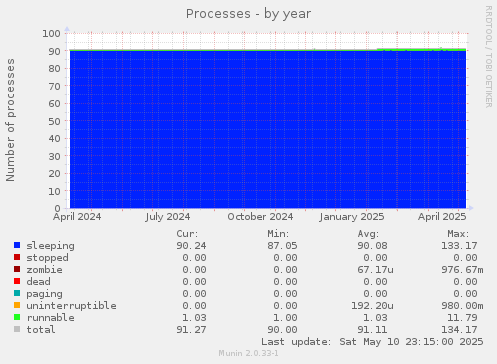Click total maximum value 134.17

(459, 330)
